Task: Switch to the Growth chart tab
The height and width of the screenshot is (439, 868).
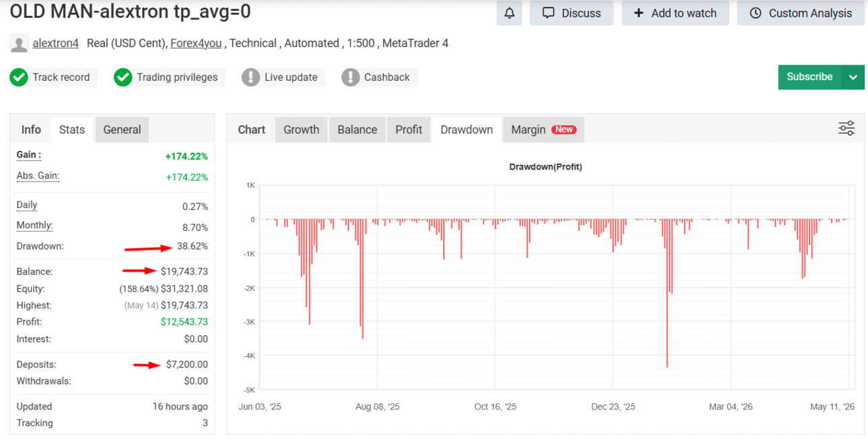Action: [301, 130]
